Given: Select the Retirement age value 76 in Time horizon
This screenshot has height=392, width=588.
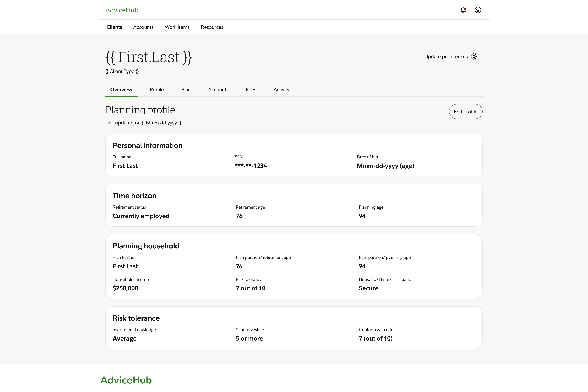Looking at the screenshot, I should pos(239,216).
